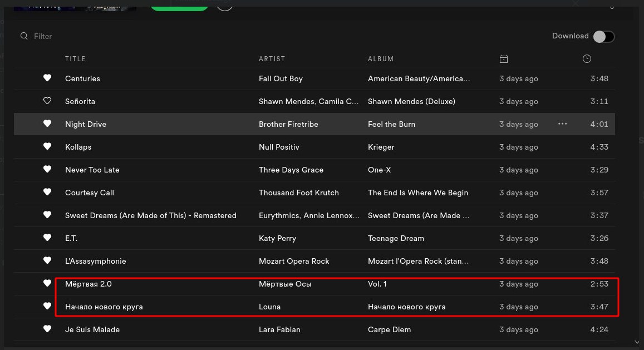This screenshot has height=350, width=644.
Task: Open the artist Katy Perry
Action: coord(277,238)
